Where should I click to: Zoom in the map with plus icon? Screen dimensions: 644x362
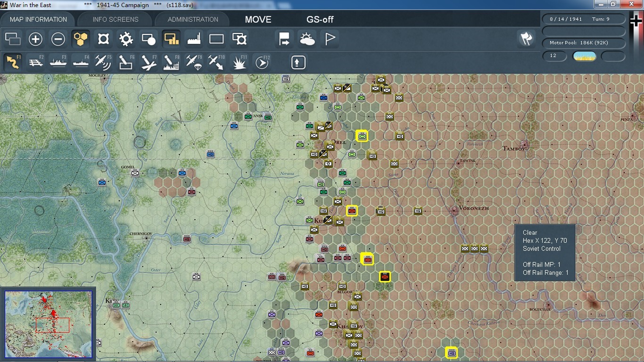click(35, 39)
